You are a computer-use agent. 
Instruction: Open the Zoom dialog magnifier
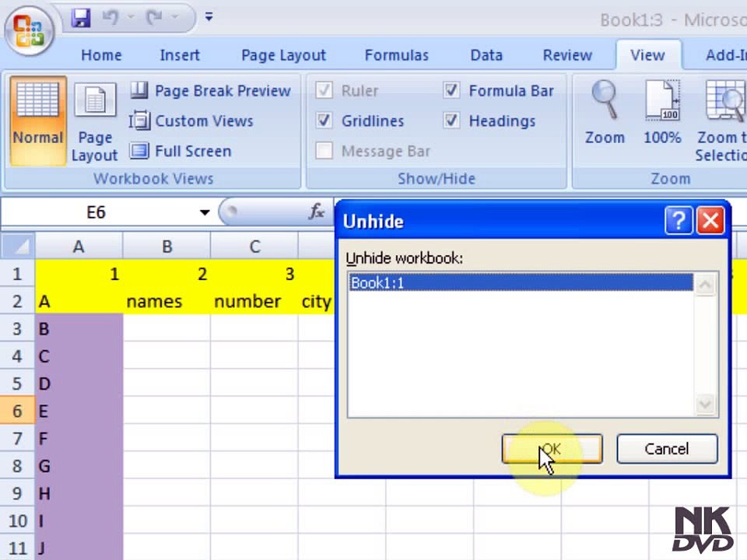coord(605,114)
